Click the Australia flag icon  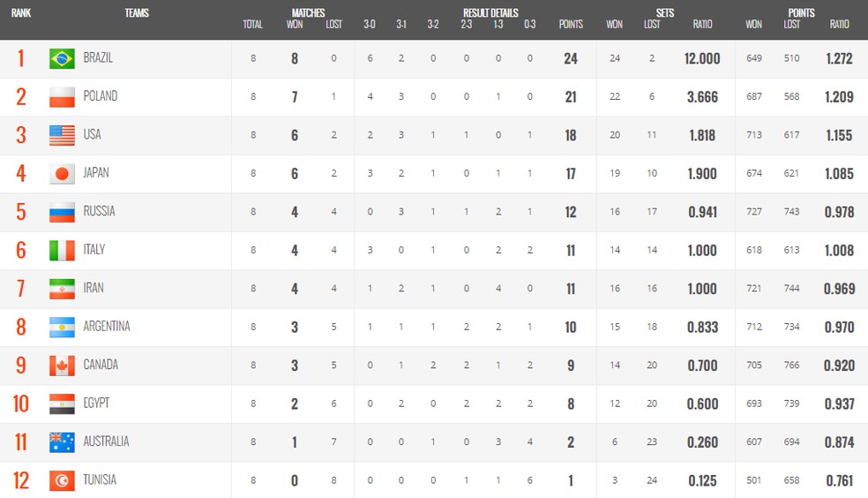(62, 442)
